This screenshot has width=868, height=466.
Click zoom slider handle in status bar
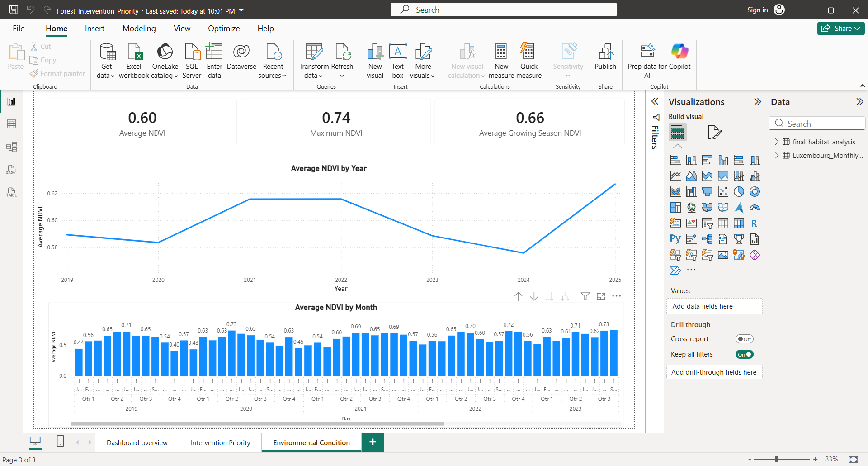(776, 459)
